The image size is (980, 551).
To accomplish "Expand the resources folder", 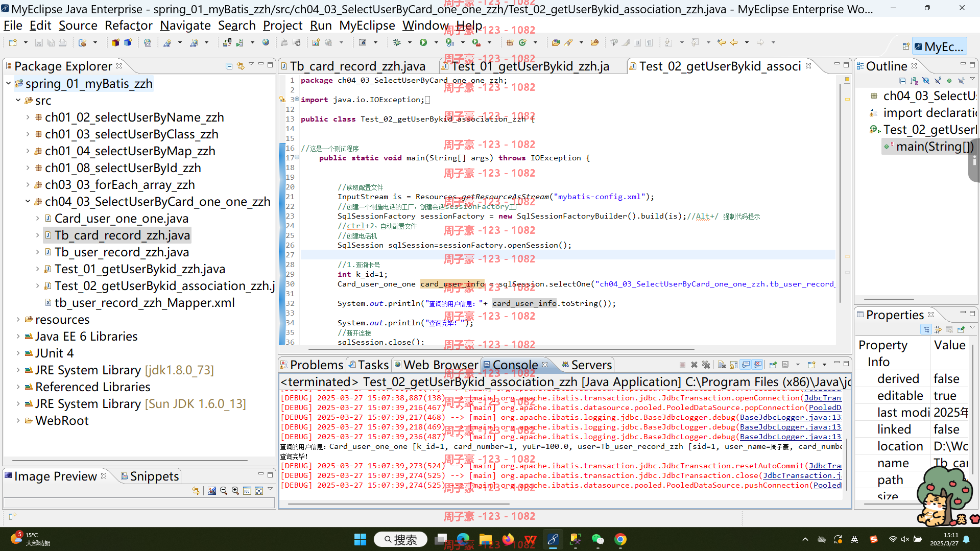I will (x=18, y=319).
